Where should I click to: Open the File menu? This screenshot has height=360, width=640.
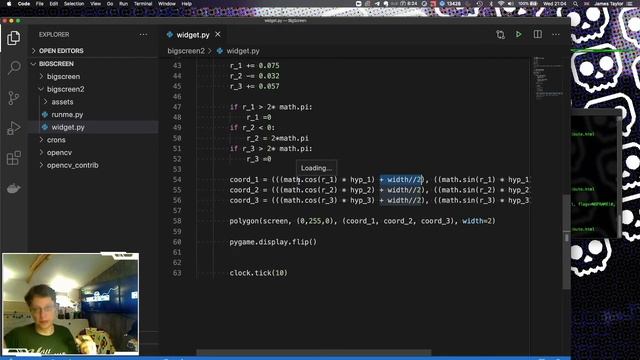coord(40,4)
